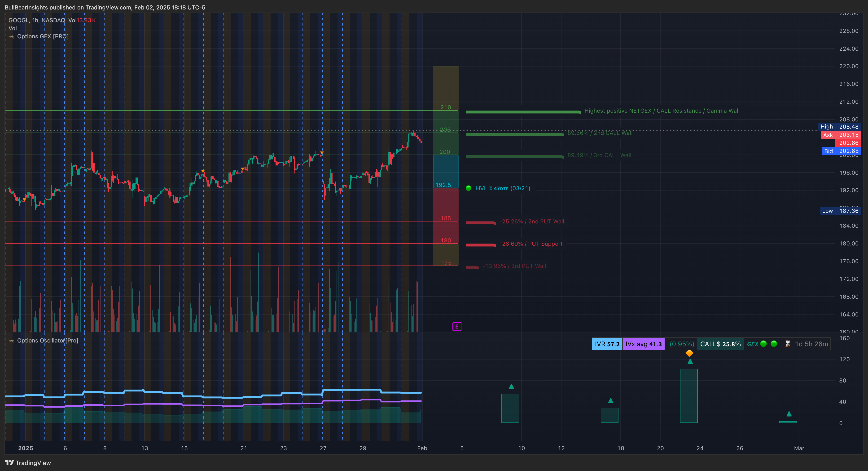The height and width of the screenshot is (471, 868).
Task: Click the Low 187.36 price tag
Action: click(840, 211)
